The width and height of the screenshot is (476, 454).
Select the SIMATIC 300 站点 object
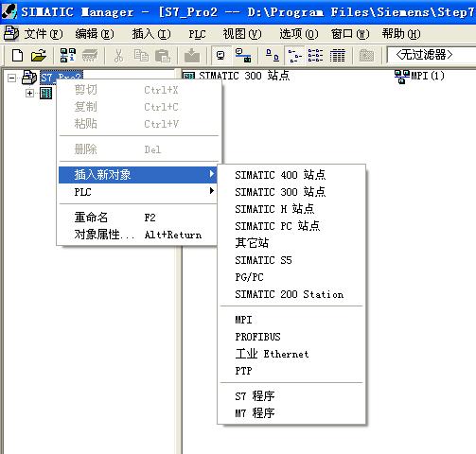pos(237,76)
